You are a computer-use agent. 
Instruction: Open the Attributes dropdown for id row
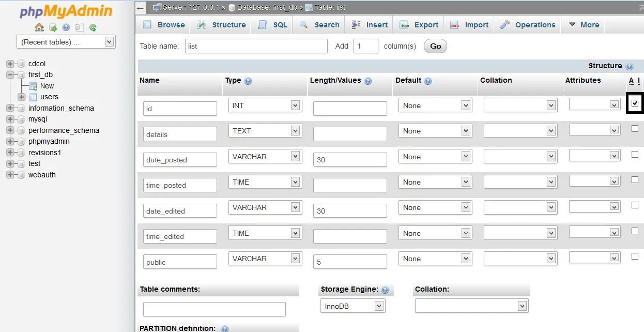coord(594,104)
